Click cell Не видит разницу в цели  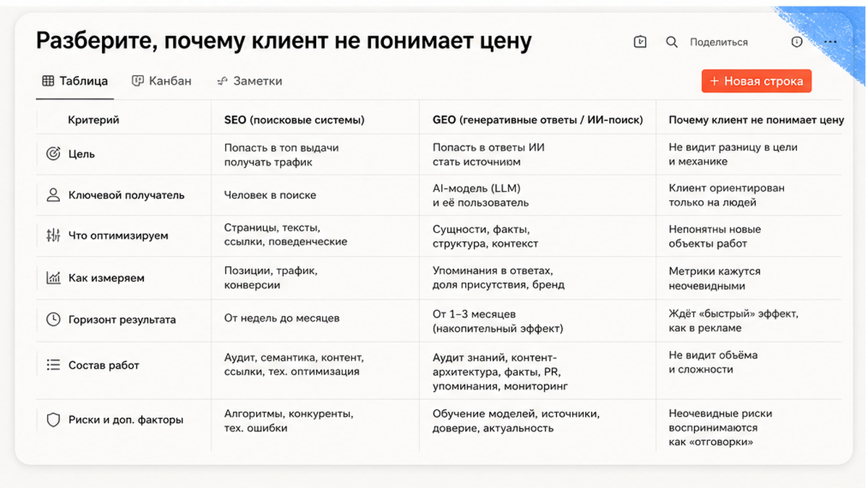(733, 155)
